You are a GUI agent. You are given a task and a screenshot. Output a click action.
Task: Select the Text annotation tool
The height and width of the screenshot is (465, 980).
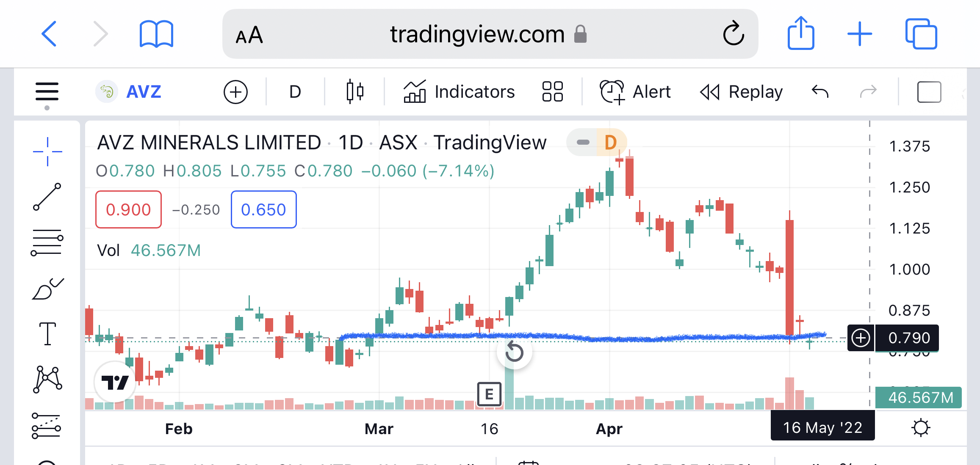[x=47, y=334]
